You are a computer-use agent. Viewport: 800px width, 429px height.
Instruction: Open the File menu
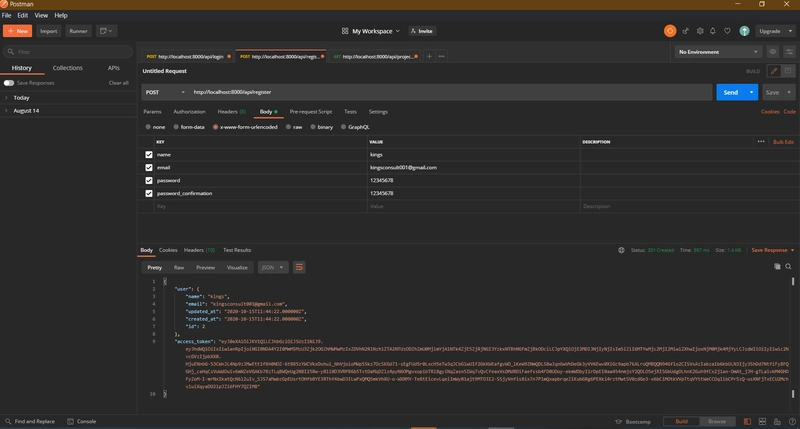click(7, 15)
